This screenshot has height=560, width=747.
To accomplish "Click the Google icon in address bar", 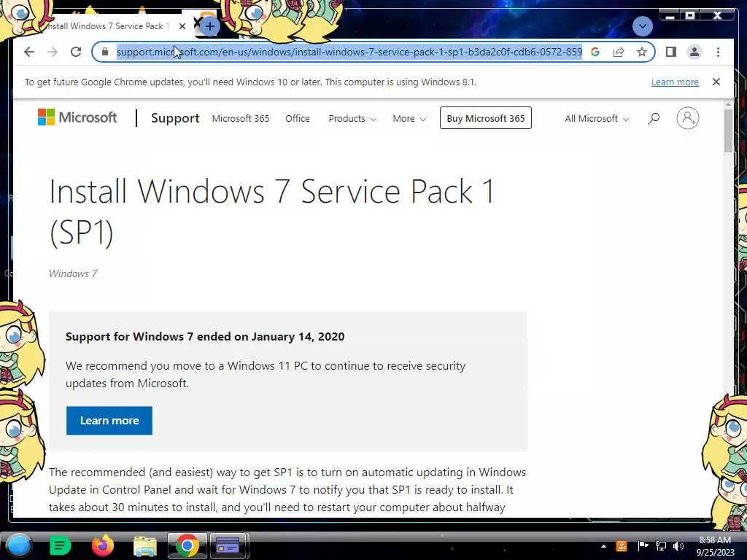I will coord(595,52).
